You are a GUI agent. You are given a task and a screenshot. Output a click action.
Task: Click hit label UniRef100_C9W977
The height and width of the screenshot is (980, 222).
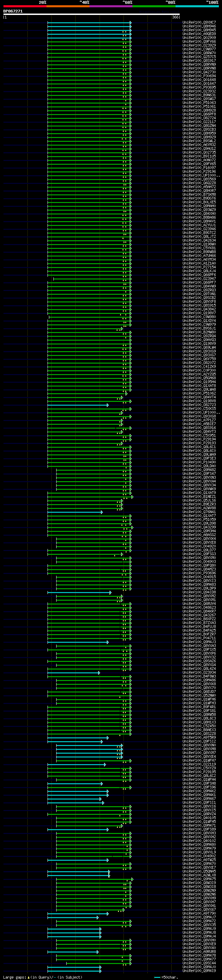tap(199, 49)
